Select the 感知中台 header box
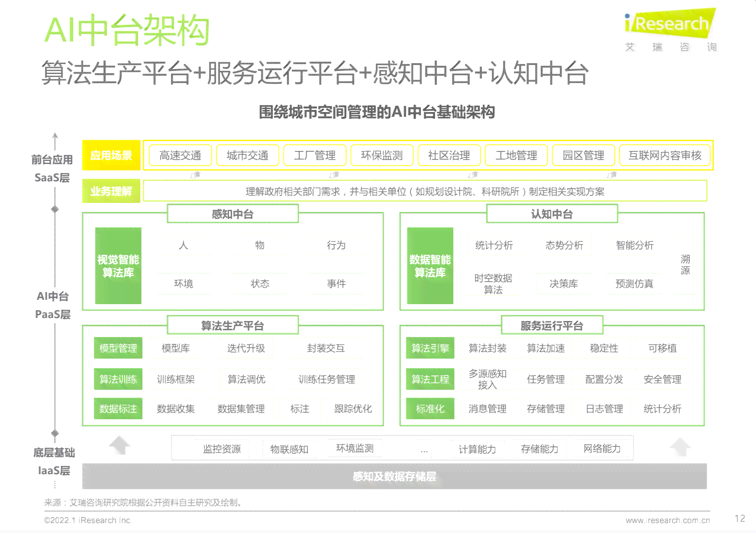Image resolution: width=756 pixels, height=533 pixels. click(x=233, y=214)
